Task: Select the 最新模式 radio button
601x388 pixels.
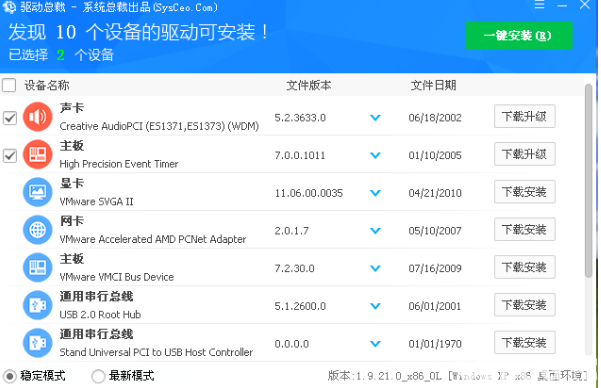Action: (x=98, y=376)
